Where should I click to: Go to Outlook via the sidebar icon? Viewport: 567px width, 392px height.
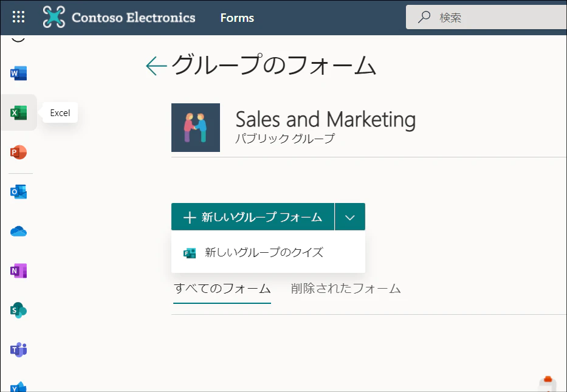coord(18,192)
